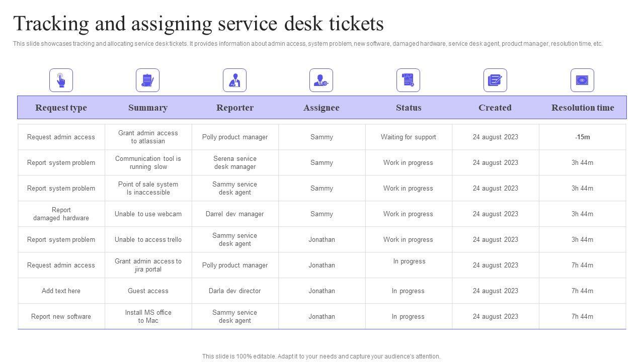Select the person icon above Reporter

234,80
